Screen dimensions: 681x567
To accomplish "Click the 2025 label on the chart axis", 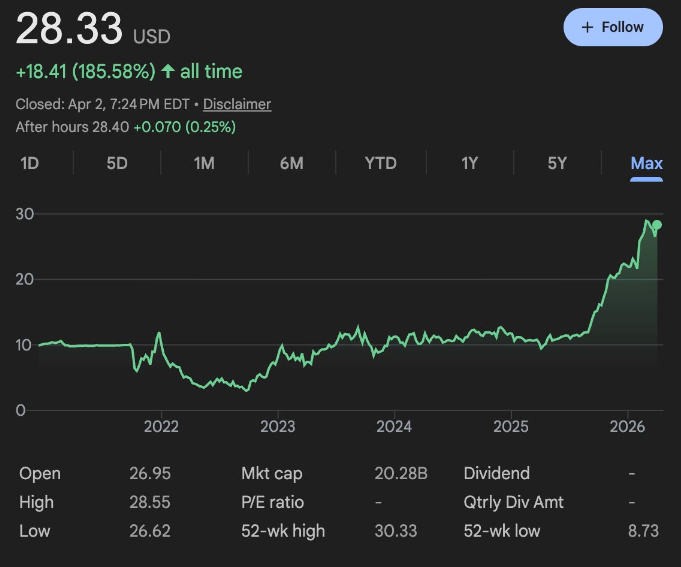I will [x=510, y=427].
